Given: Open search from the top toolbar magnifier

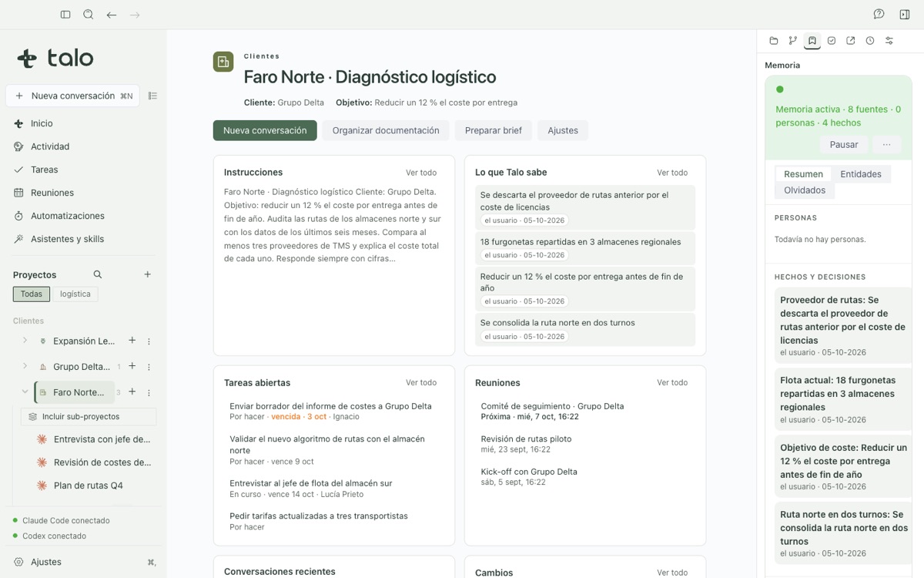Looking at the screenshot, I should click(x=89, y=15).
